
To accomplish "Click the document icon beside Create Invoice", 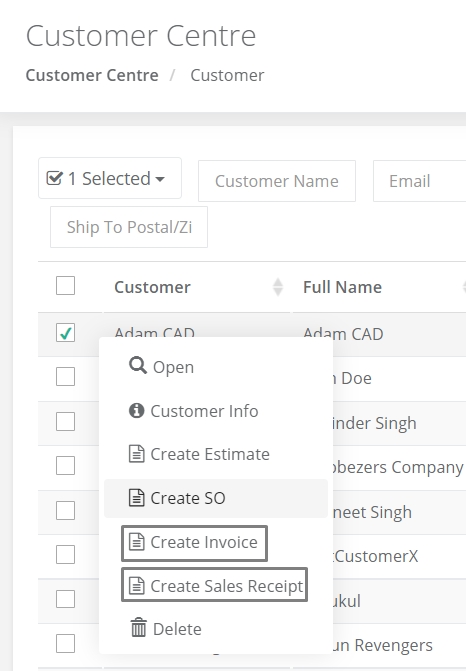I will (137, 542).
